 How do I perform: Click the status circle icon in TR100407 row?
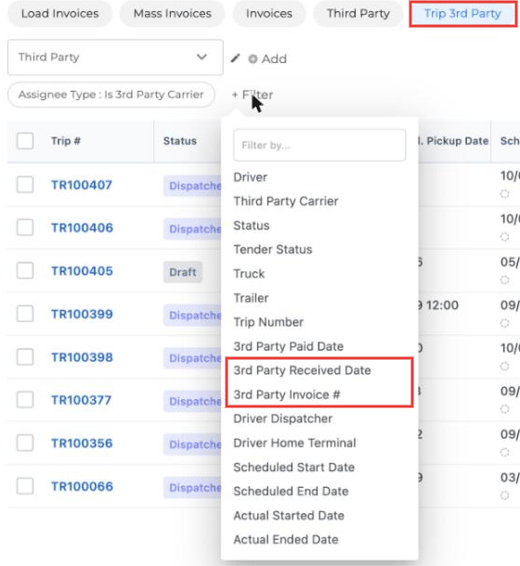[504, 194]
